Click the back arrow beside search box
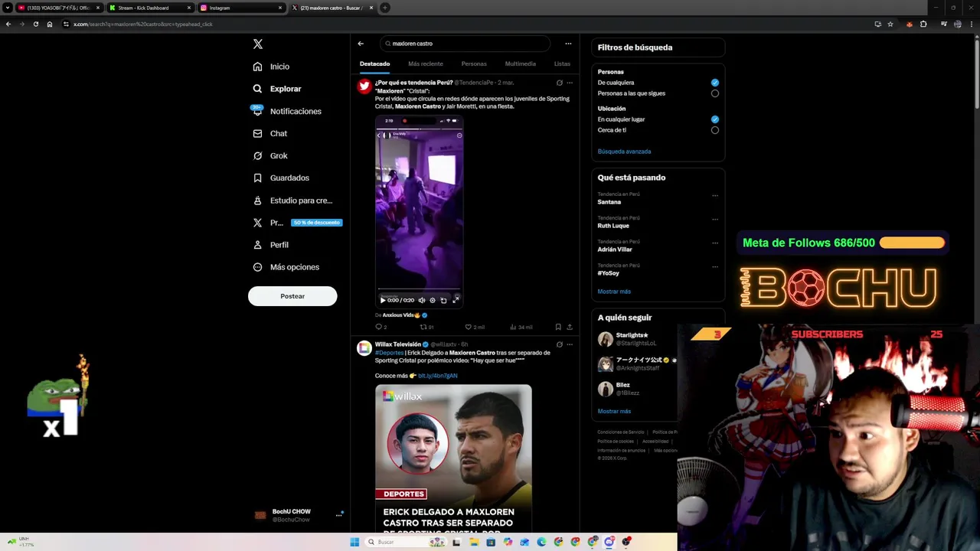This screenshot has width=980, height=551. coord(361,44)
